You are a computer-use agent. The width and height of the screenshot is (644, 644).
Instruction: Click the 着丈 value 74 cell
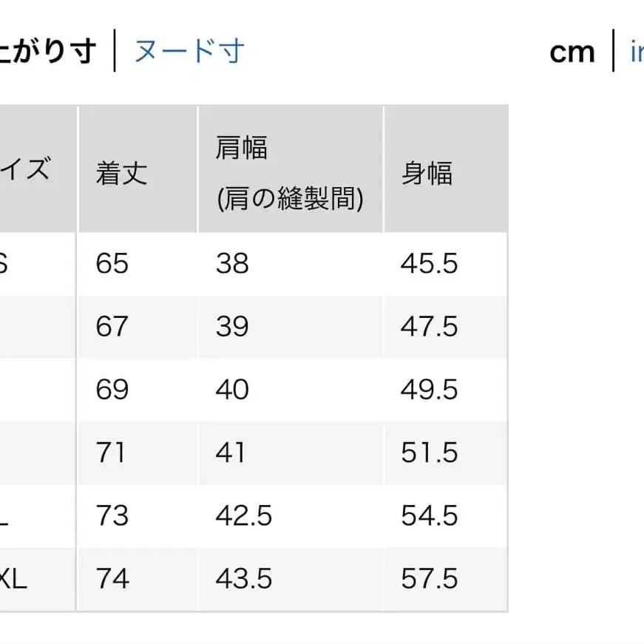click(111, 580)
